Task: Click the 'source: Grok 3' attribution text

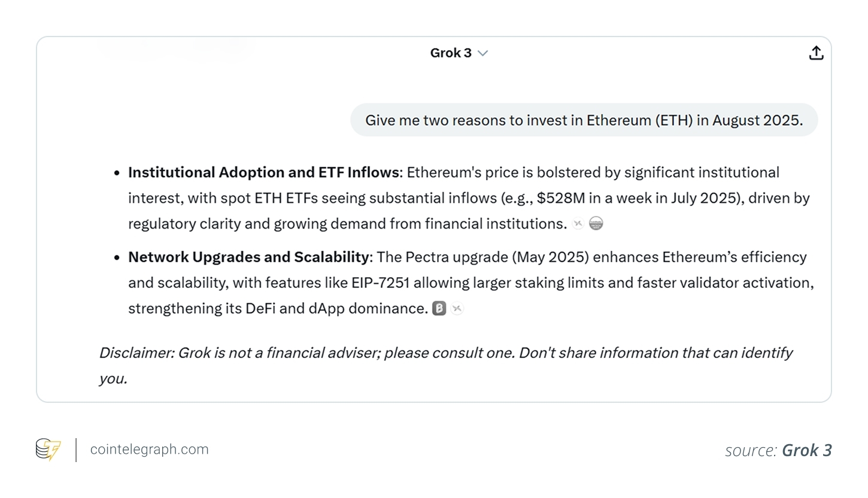Action: click(778, 450)
